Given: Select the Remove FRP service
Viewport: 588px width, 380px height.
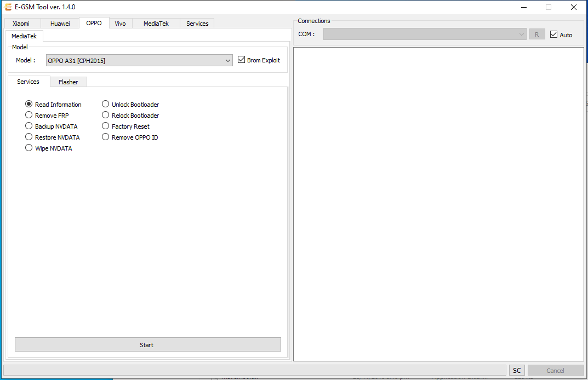Looking at the screenshot, I should tap(28, 115).
